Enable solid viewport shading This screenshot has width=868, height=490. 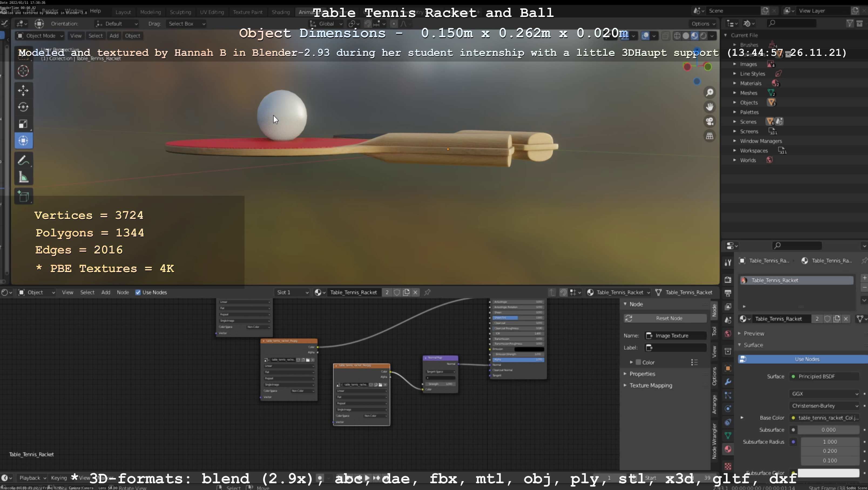686,36
